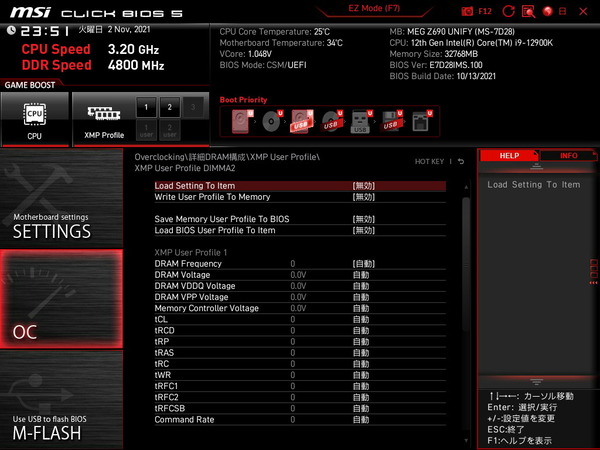
Task: Click the DRAM VDDQ Voltage value field
Action: 361,286
